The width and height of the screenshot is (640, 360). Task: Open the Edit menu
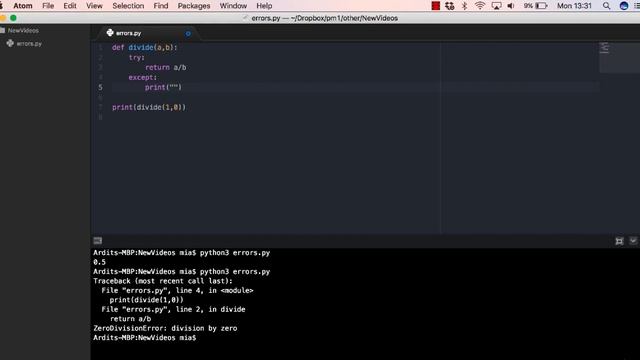point(70,6)
